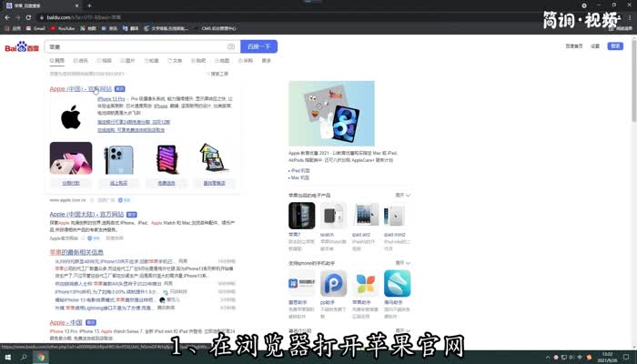Open a new browser tab
Image resolution: width=637 pixels, height=364 pixels.
click(x=89, y=6)
